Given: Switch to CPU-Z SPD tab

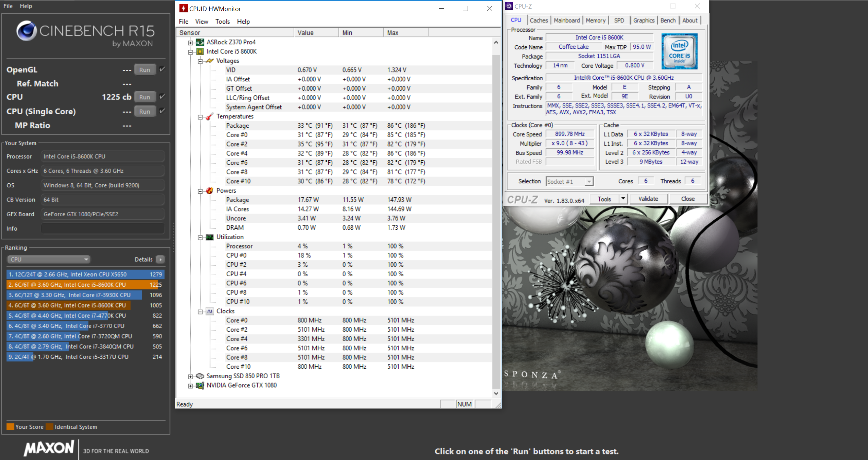Looking at the screenshot, I should [619, 20].
